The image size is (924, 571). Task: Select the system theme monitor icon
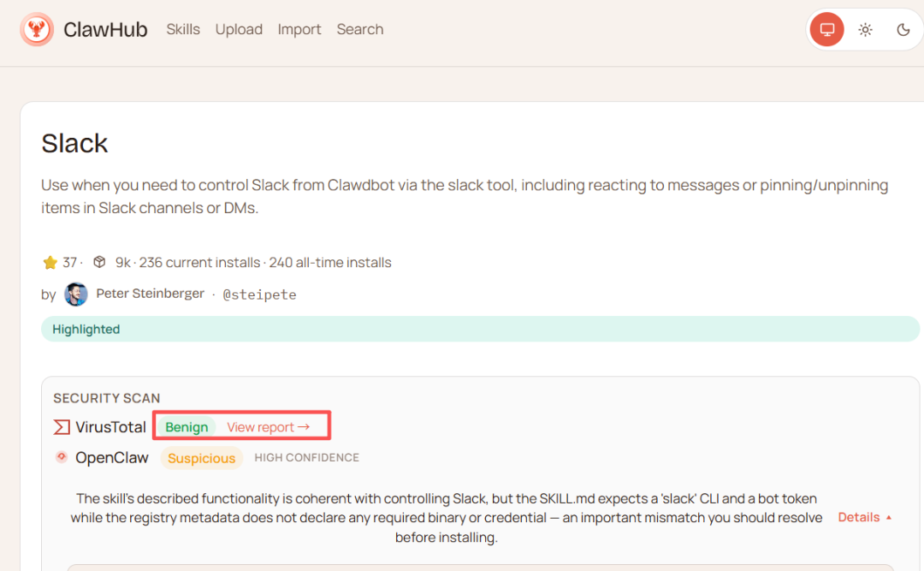click(x=826, y=30)
